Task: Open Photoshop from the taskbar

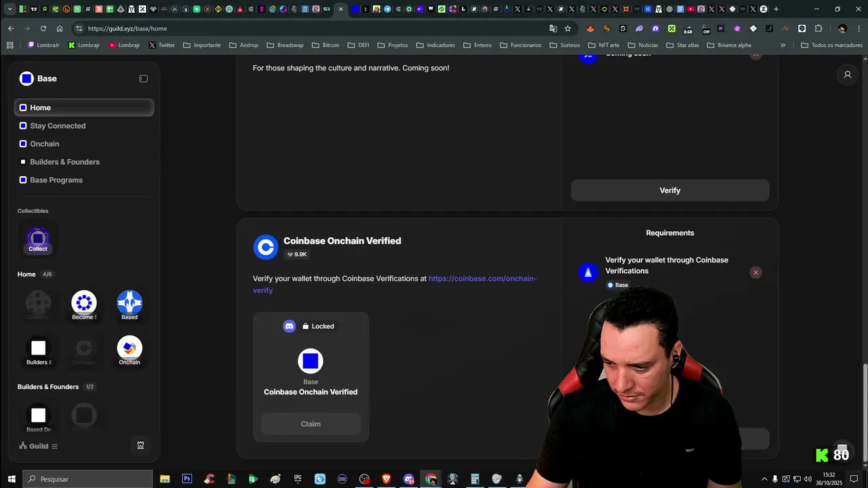Action: (x=186, y=479)
